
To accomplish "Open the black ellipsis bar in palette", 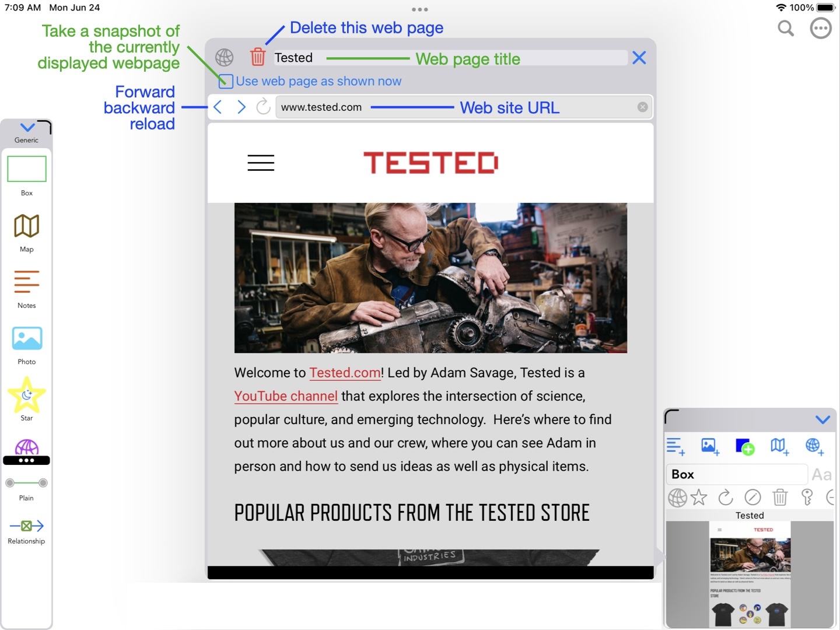I will point(26,460).
